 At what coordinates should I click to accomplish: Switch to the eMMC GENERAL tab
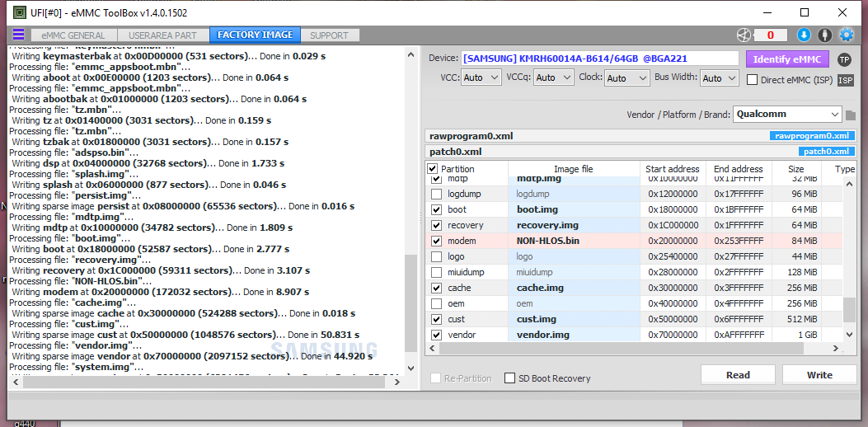tap(75, 35)
